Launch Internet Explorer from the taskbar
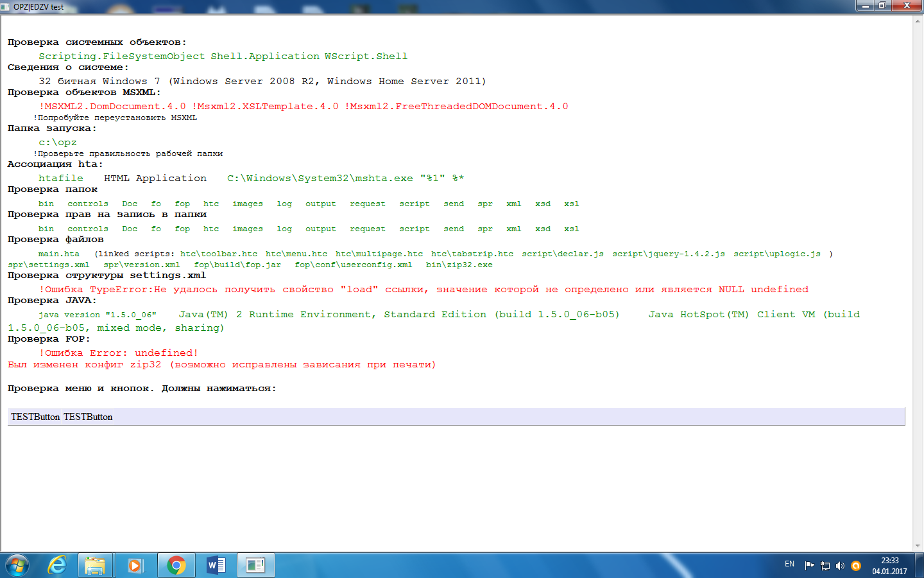Image resolution: width=924 pixels, height=578 pixels. coord(57,565)
